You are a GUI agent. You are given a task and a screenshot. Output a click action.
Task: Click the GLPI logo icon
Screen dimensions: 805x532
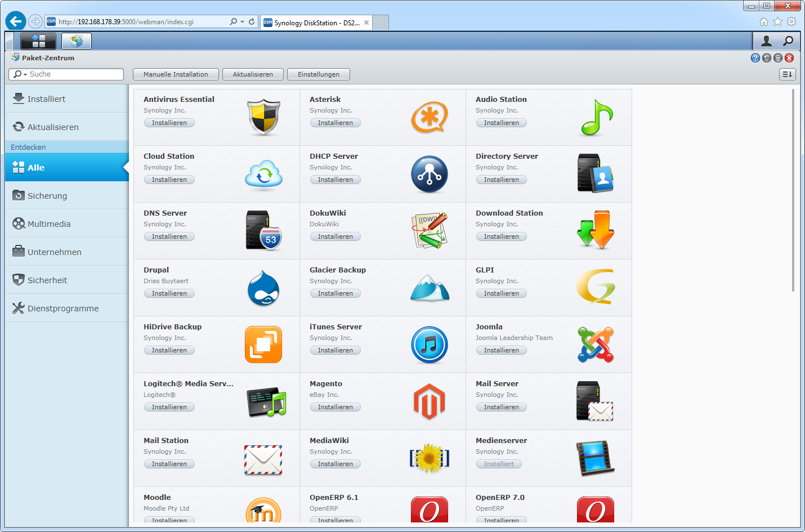(596, 287)
